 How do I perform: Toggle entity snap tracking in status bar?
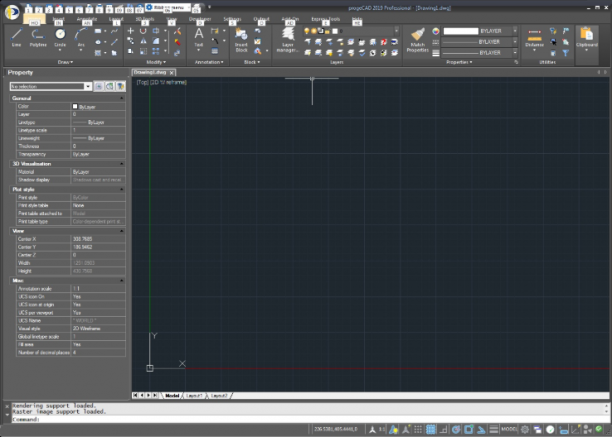481,430
